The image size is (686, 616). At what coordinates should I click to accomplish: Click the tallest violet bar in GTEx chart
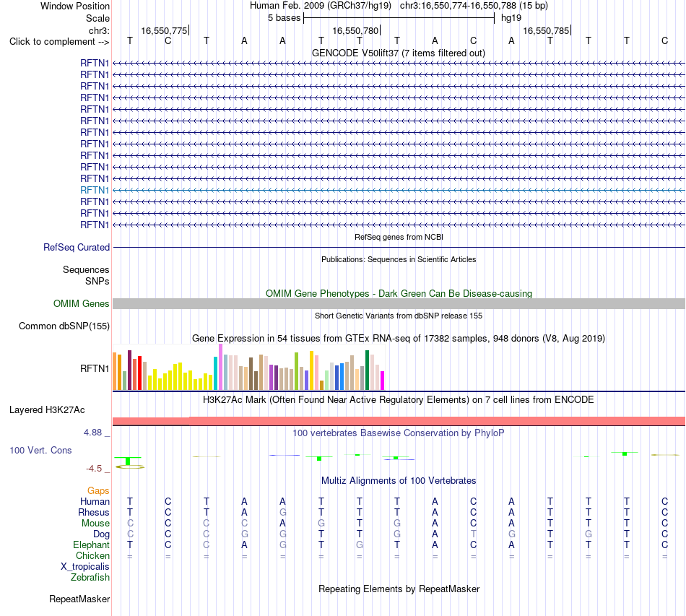tap(220, 367)
